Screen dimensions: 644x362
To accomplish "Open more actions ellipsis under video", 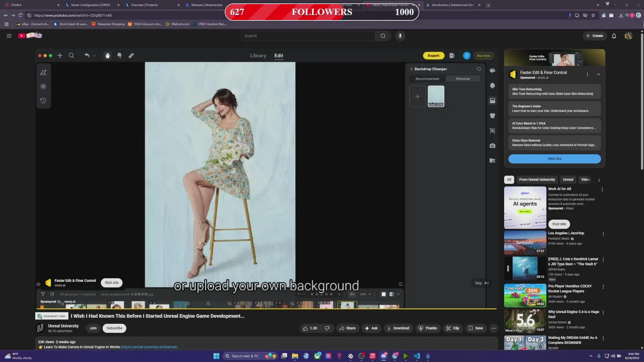I will coord(494,328).
